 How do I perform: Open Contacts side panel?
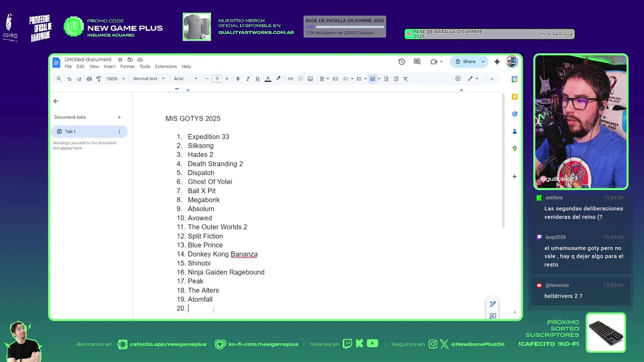point(514,131)
